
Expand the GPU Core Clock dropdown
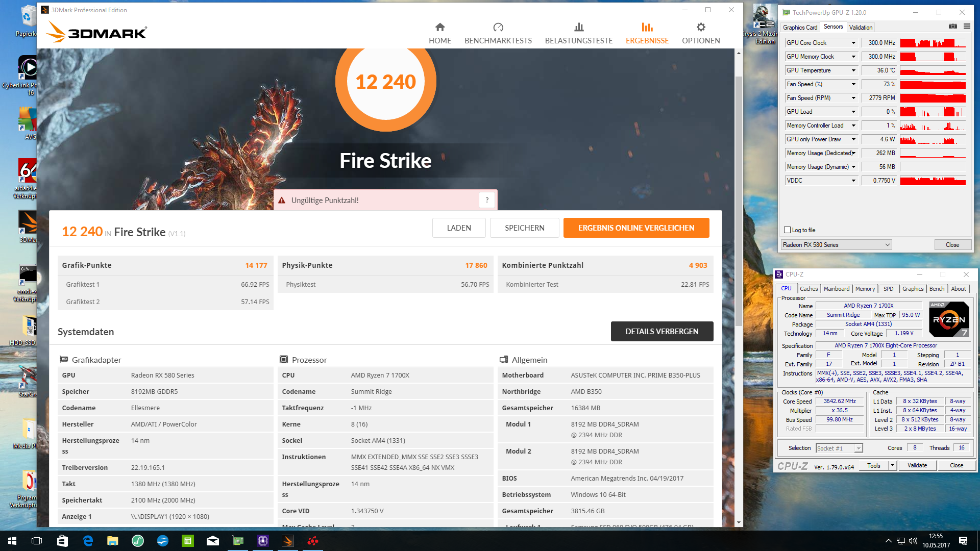(x=853, y=43)
